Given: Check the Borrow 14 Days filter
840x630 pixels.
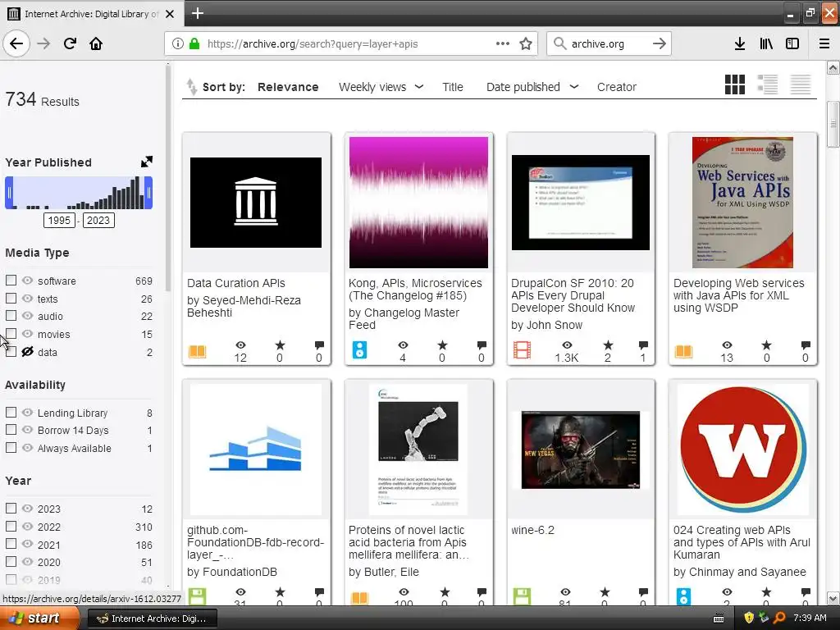Looking at the screenshot, I should coord(11,430).
